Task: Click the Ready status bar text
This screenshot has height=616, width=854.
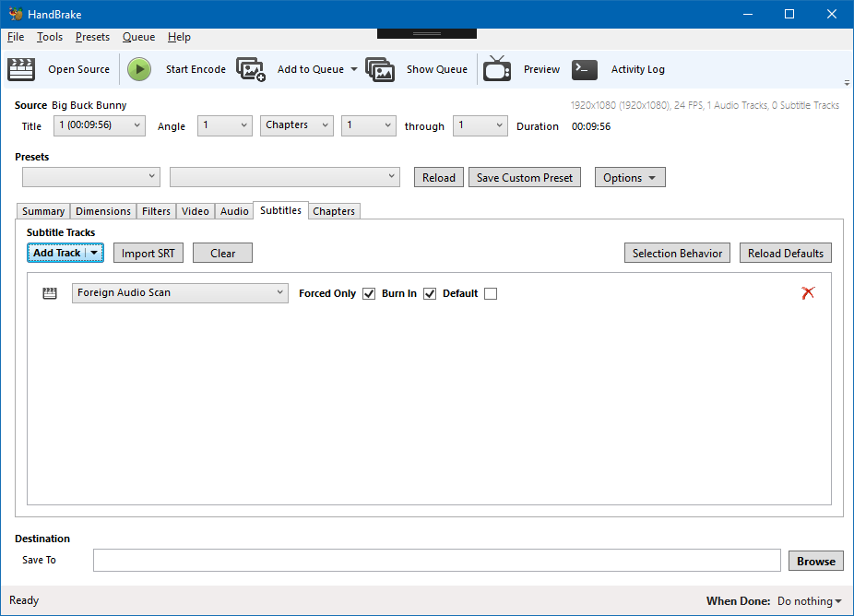Action: [24, 600]
